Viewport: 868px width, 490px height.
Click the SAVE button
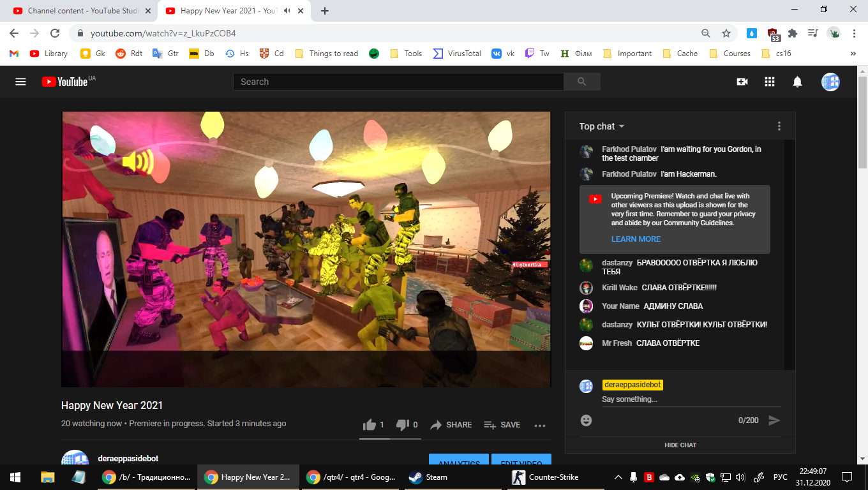502,425
